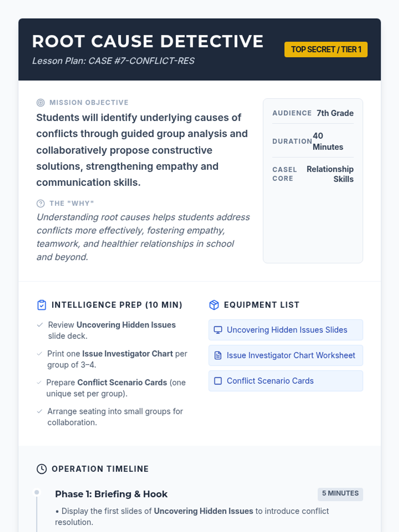
Task: Click the ROOT CAUSE DETECTIVE title
Action: 148,42
